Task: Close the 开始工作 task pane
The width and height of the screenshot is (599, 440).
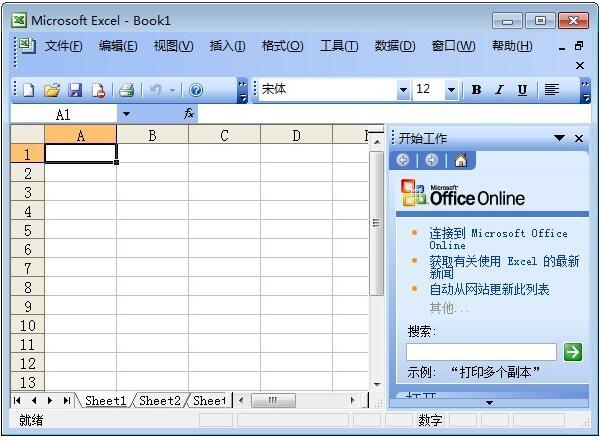Action: pos(579,138)
